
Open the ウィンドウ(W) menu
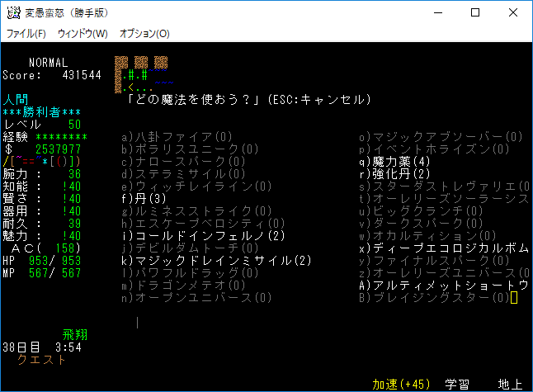[83, 34]
